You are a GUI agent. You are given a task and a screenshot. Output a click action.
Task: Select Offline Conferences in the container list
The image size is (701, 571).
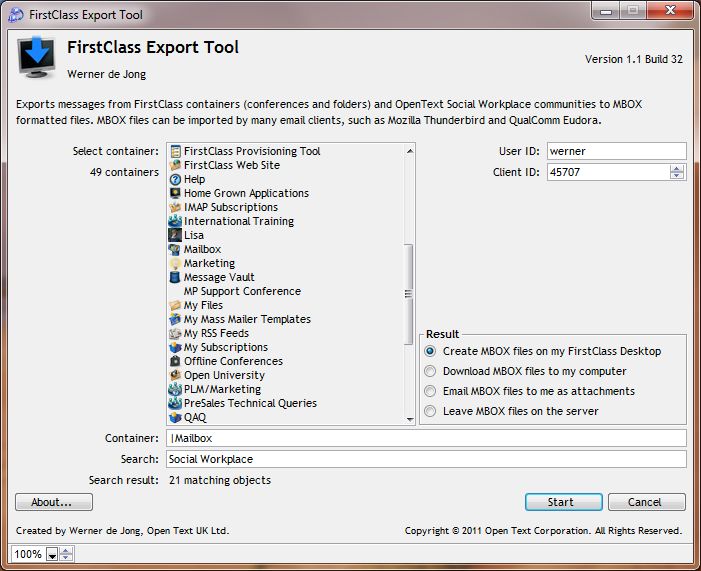click(233, 361)
